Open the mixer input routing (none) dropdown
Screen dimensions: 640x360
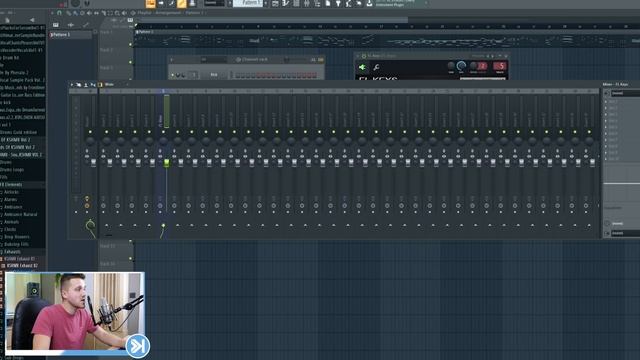click(x=625, y=93)
